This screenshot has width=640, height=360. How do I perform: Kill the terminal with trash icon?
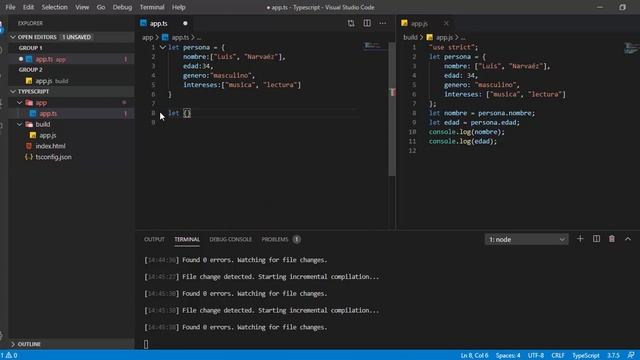612,239
